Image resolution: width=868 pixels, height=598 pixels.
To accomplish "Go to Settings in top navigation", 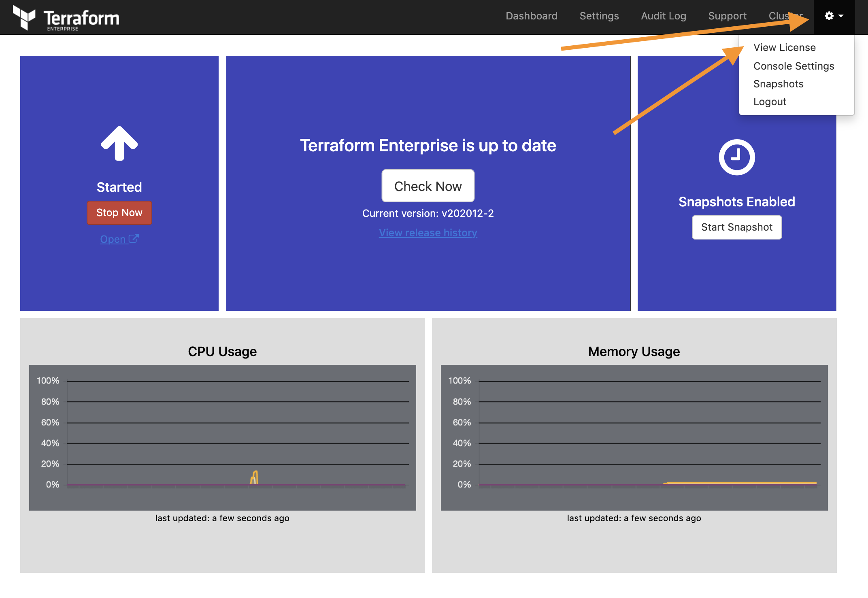I will (x=599, y=16).
